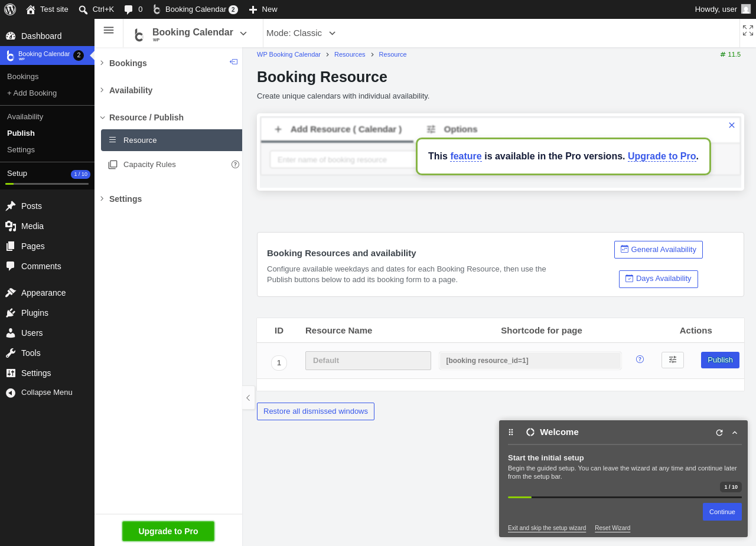756x546 pixels.
Task: Click the Default resource name field
Action: point(368,361)
